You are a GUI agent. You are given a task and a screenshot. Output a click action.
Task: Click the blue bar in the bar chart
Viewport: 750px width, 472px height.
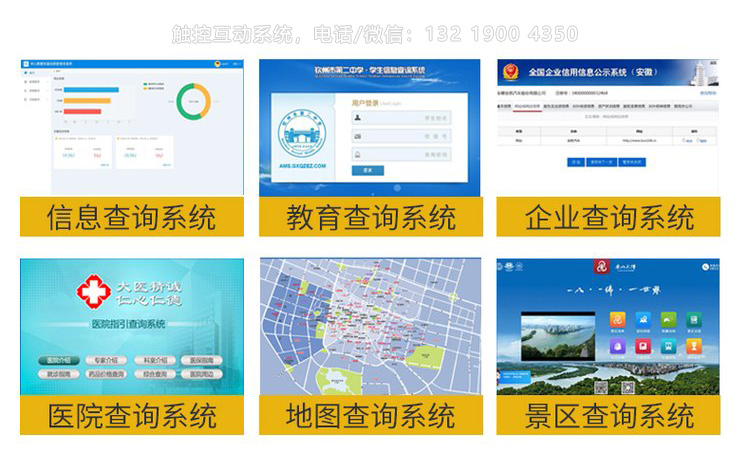[x=86, y=90]
